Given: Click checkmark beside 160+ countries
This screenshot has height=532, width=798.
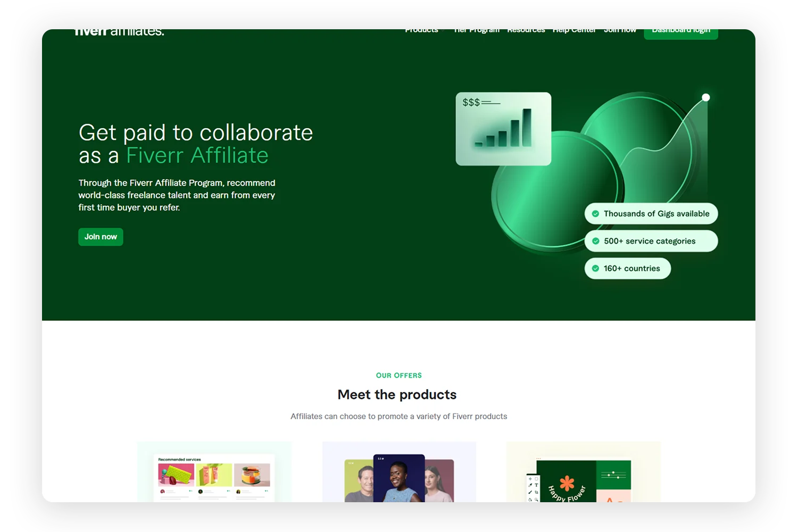Looking at the screenshot, I should coord(595,269).
